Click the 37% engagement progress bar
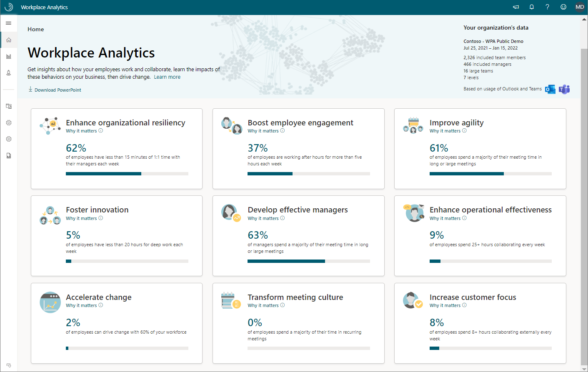The height and width of the screenshot is (372, 588). [x=309, y=174]
